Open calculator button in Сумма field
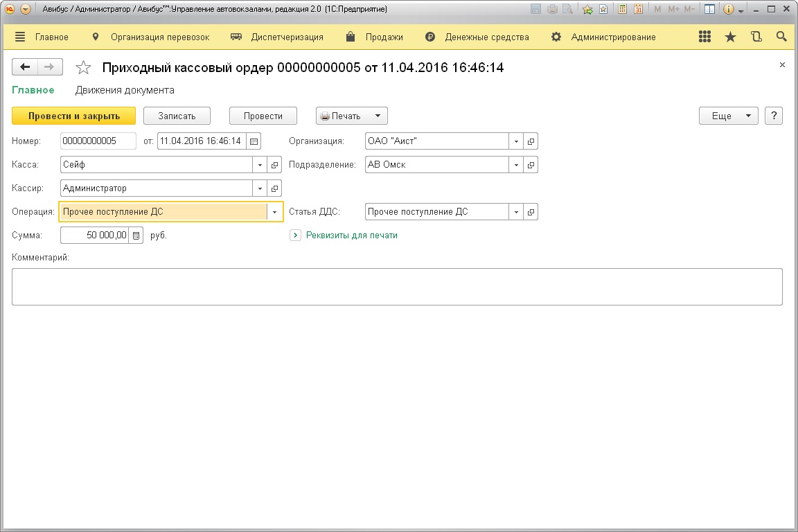The height and width of the screenshot is (532, 798). click(136, 236)
